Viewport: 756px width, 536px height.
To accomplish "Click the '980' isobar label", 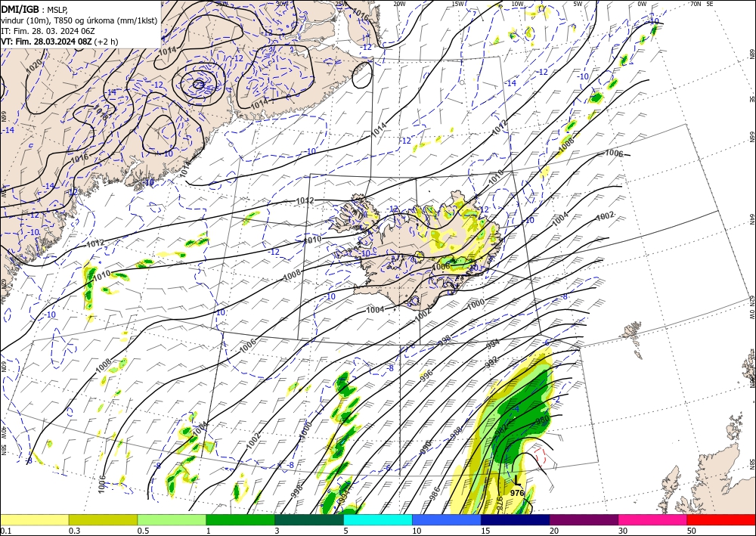I will [x=542, y=420].
